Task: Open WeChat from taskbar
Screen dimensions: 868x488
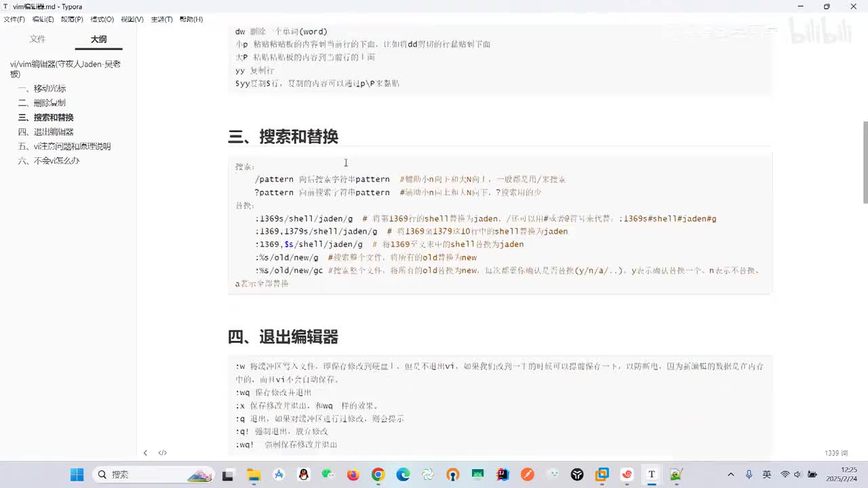Action: pos(328,474)
